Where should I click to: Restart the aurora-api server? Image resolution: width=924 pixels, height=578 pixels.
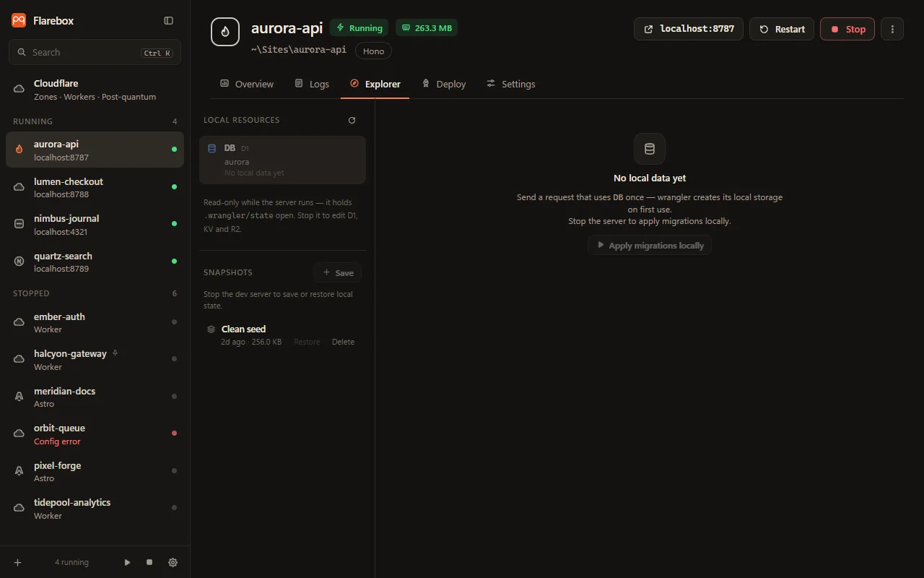(x=782, y=29)
